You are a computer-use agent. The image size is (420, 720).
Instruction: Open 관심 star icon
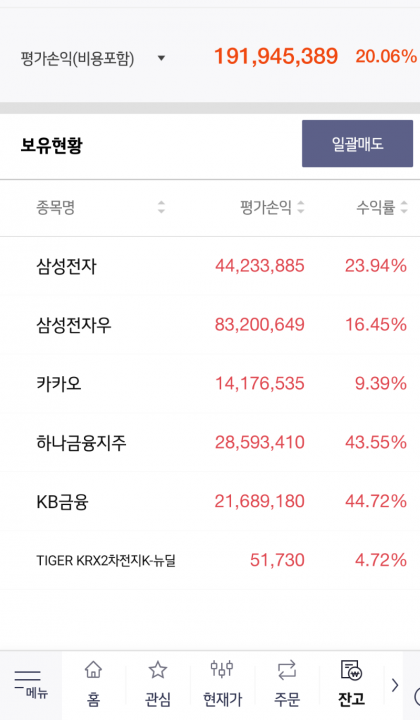[x=158, y=670]
